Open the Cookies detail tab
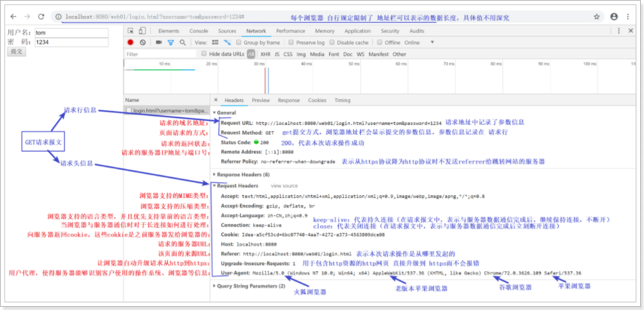The image size is (644, 310). tap(317, 100)
